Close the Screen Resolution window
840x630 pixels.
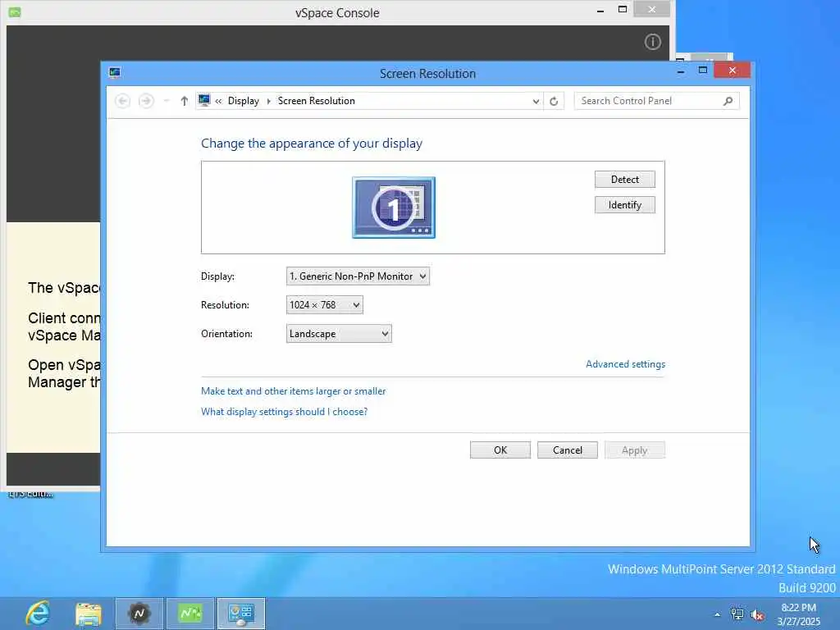click(733, 71)
